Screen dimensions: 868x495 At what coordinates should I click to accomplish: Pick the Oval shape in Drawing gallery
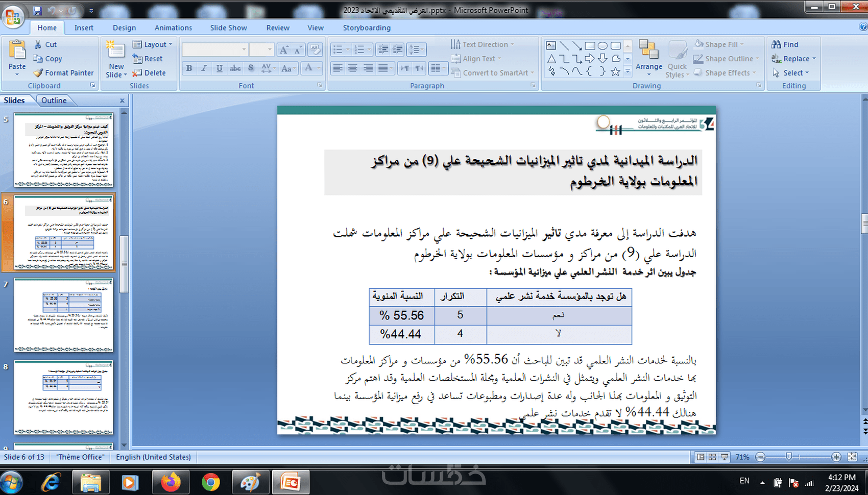603,46
